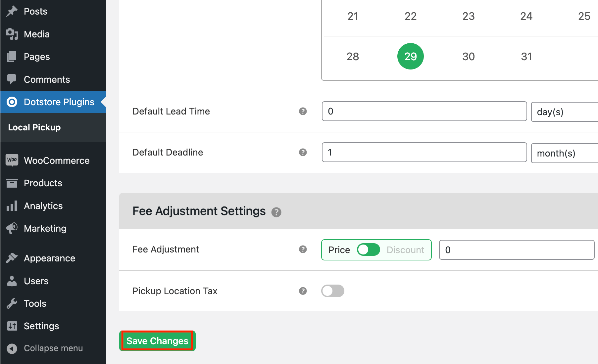Click the Marketing megaphone icon
Screen dimensions: 598x364
[x=12, y=228]
